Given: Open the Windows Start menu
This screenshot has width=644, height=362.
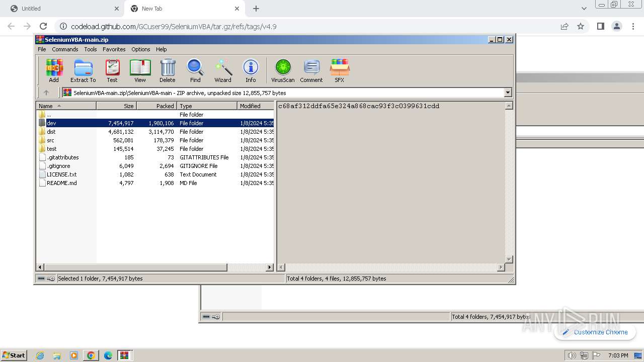Looking at the screenshot, I should (14, 355).
